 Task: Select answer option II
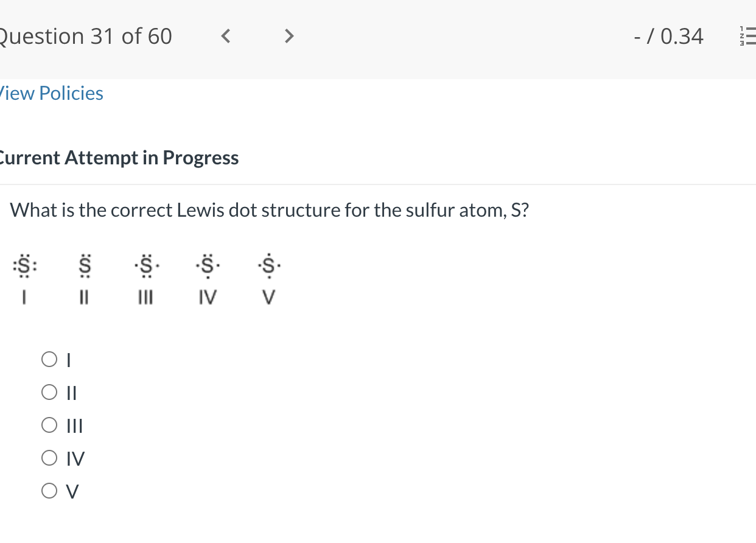[x=49, y=392]
